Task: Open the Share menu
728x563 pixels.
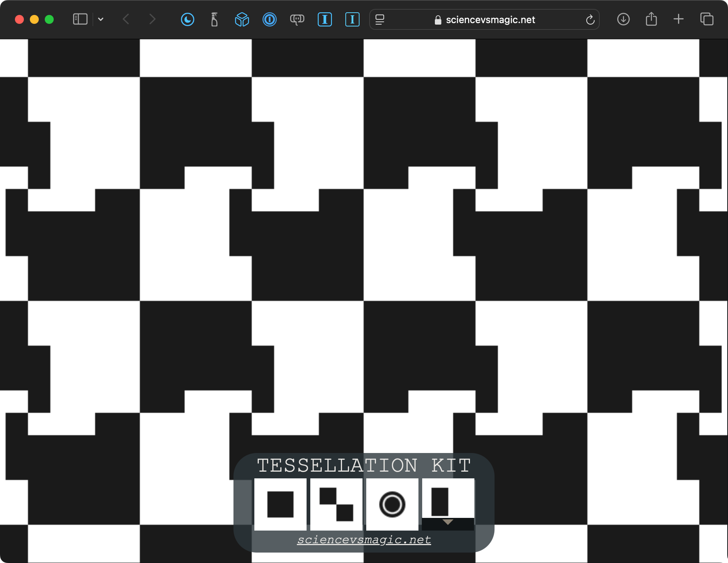Action: pyautogui.click(x=651, y=19)
